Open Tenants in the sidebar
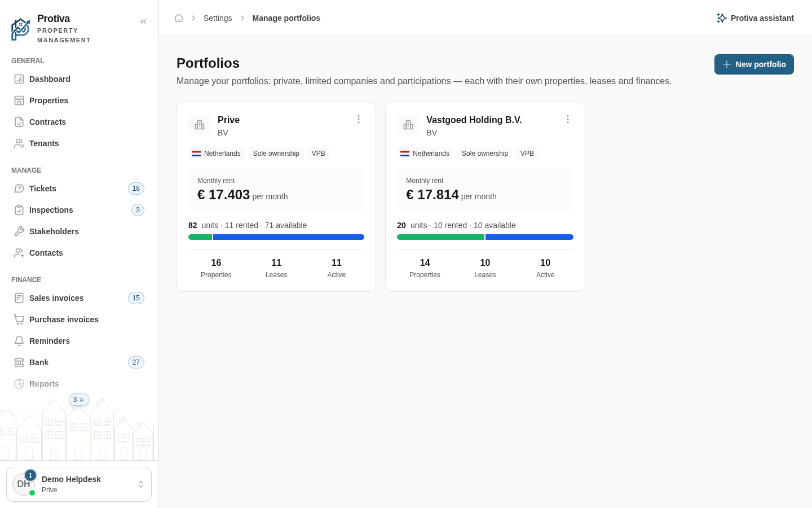Viewport: 812px width, 508px height. [x=79, y=143]
